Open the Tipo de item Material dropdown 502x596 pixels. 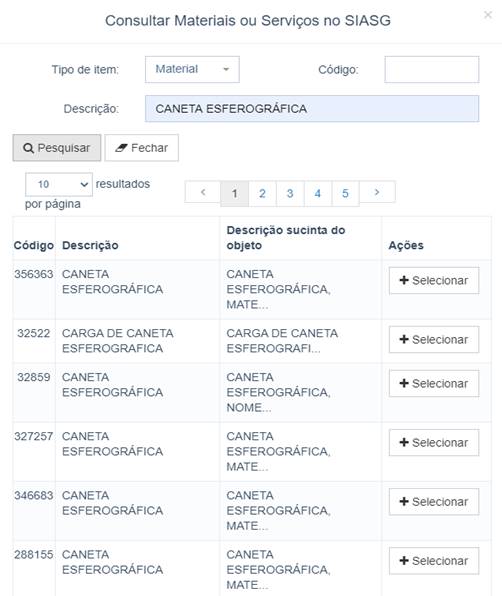[192, 70]
